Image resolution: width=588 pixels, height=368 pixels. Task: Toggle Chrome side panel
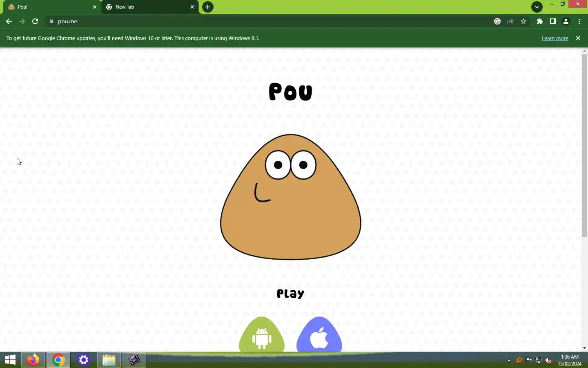pos(553,21)
